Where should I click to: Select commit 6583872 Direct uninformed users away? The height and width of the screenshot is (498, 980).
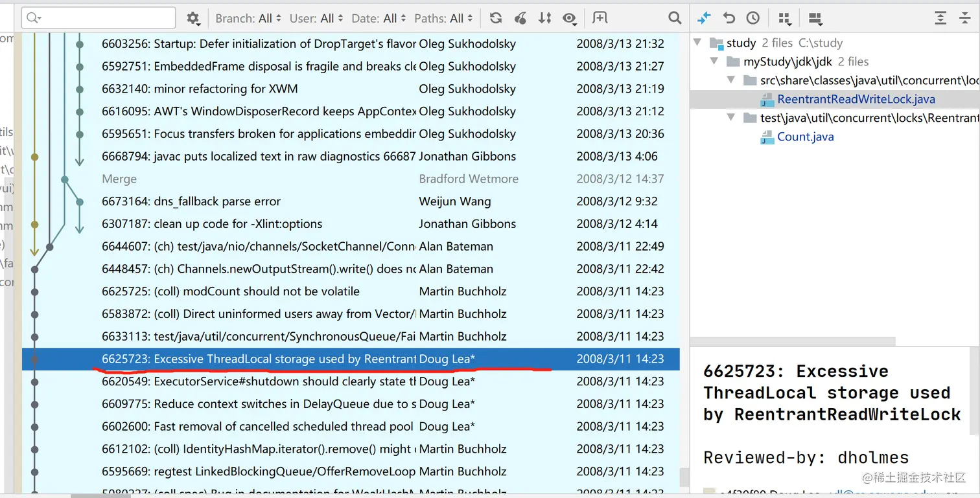coord(351,314)
